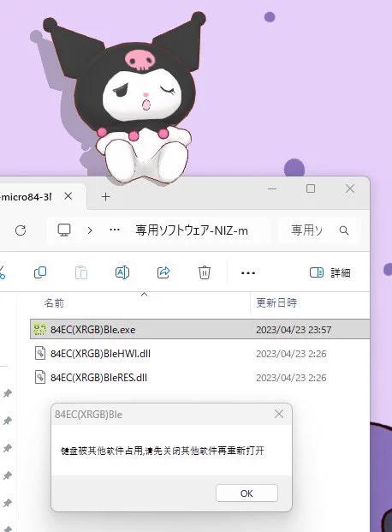Toggle the 詳細 details pane button
392x532 pixels.
[x=330, y=272]
